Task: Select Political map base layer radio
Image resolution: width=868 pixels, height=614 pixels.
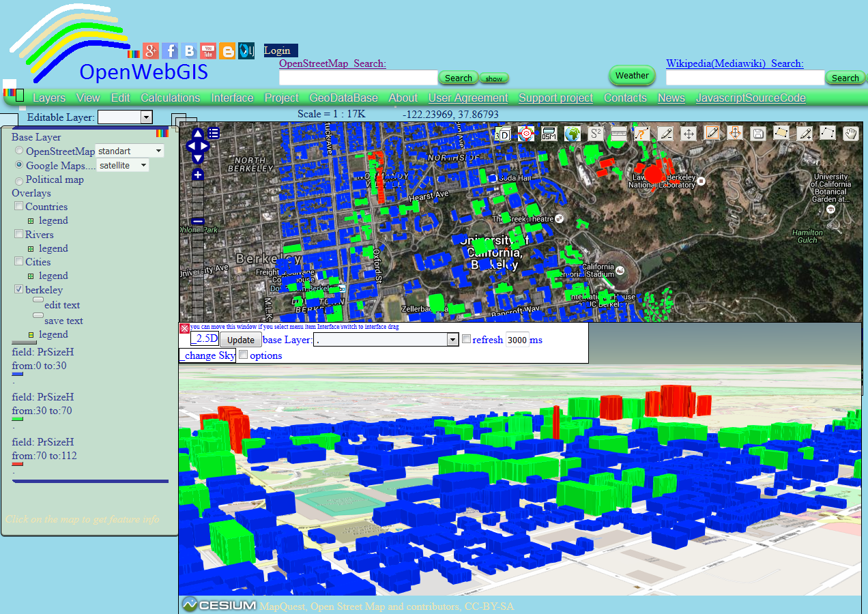Action: click(x=19, y=181)
